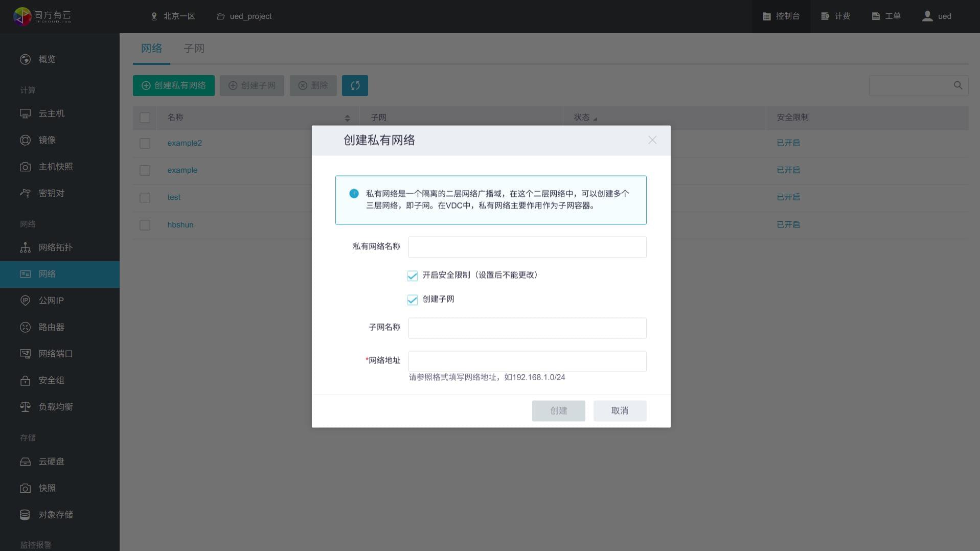980x551 pixels.
Task: Click the 网络端口 port icon
Action: coord(25,354)
